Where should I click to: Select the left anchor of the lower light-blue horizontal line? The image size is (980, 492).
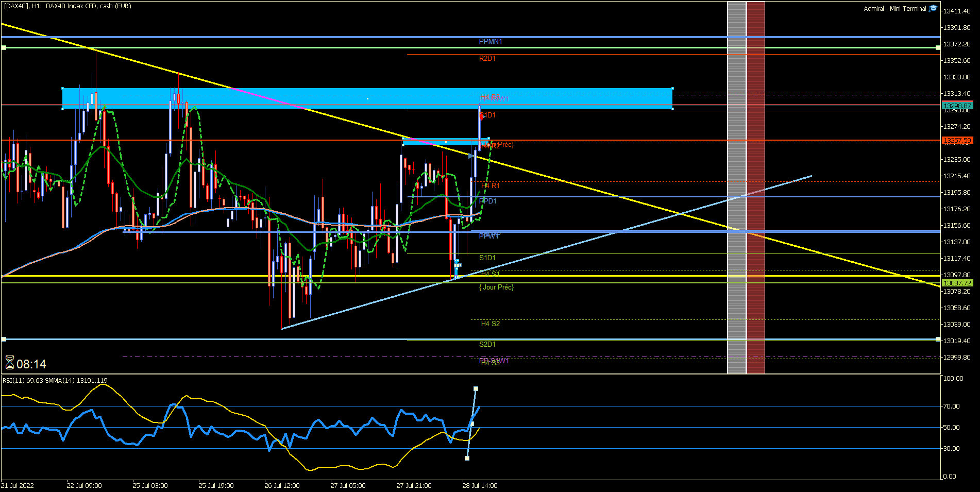4,339
